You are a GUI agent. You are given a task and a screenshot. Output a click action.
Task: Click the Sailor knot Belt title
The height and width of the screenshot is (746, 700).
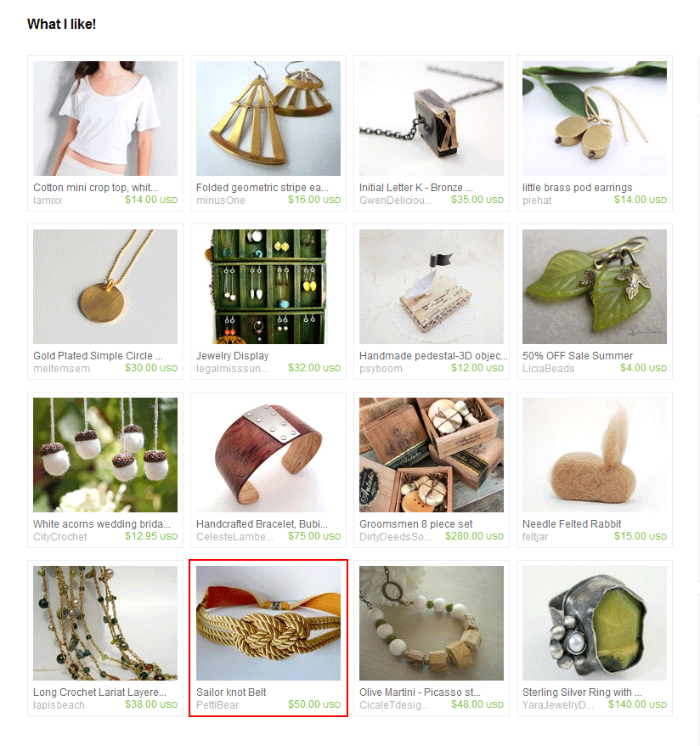231,692
